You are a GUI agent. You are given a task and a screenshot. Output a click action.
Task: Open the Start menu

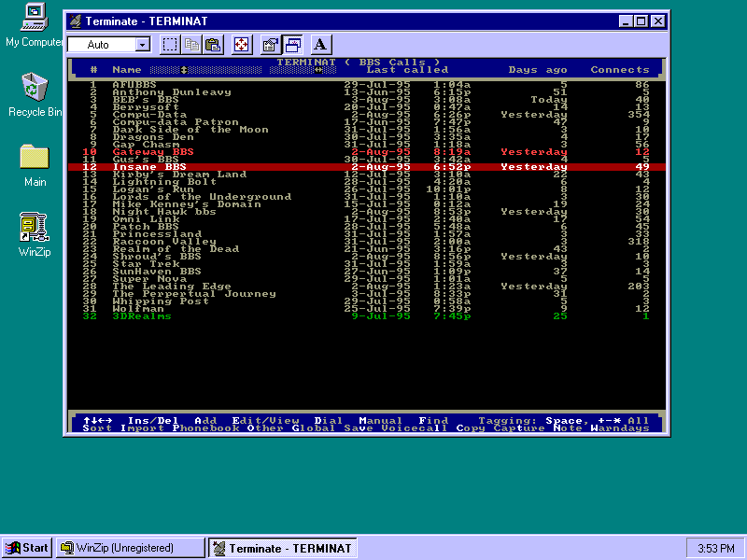click(28, 548)
